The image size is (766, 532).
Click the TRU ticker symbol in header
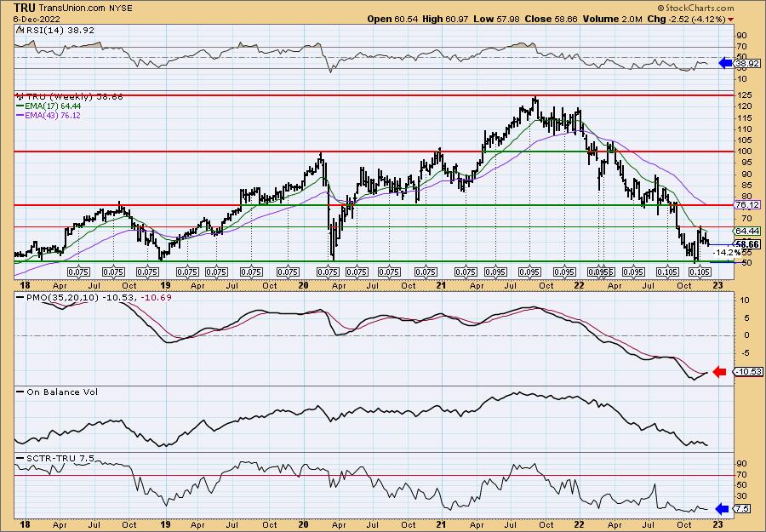tap(25, 8)
